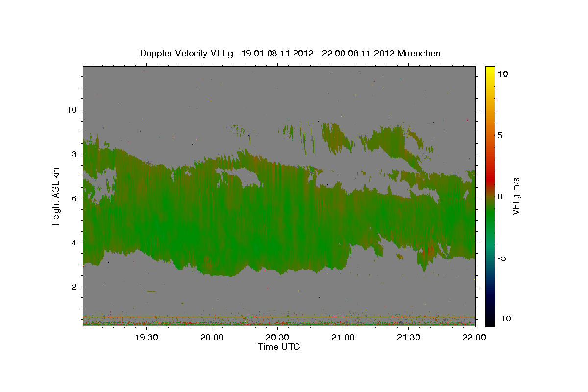Click the "Muenchen" location in the title
The image size is (588, 392).
click(x=419, y=53)
